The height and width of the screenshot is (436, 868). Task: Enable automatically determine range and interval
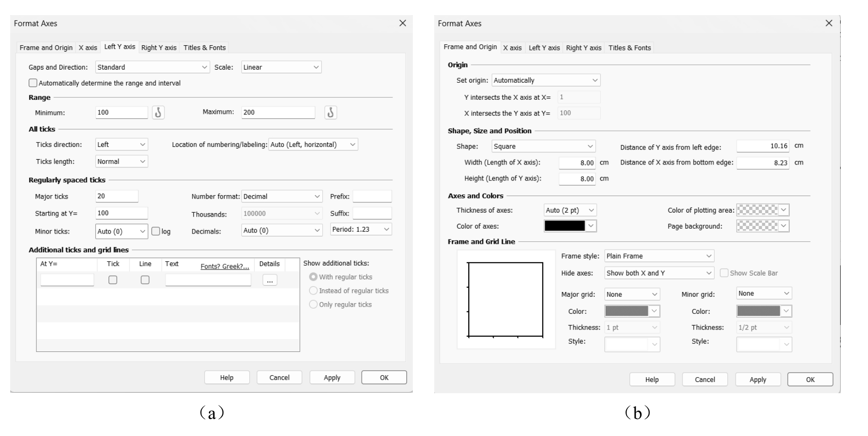click(33, 83)
